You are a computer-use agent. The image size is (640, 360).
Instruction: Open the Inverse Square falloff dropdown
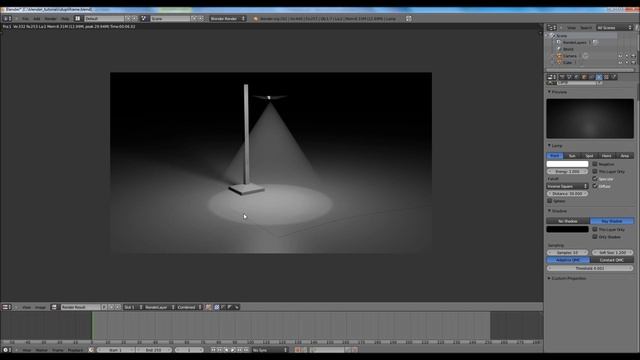coord(567,186)
